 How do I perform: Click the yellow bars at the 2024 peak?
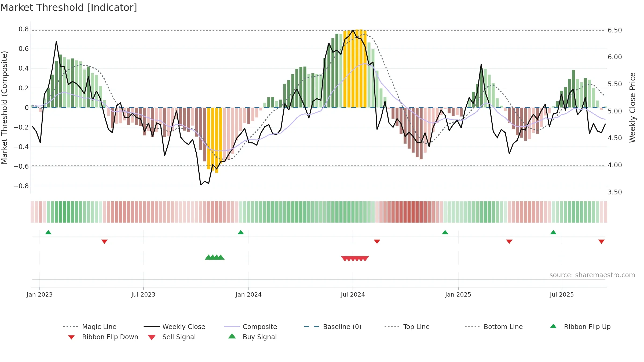355,69
